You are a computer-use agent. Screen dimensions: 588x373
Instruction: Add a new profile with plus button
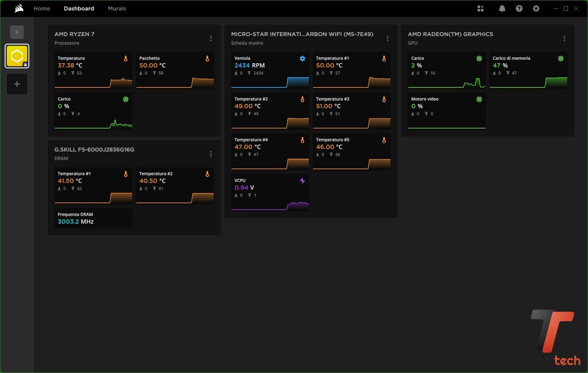click(x=17, y=84)
